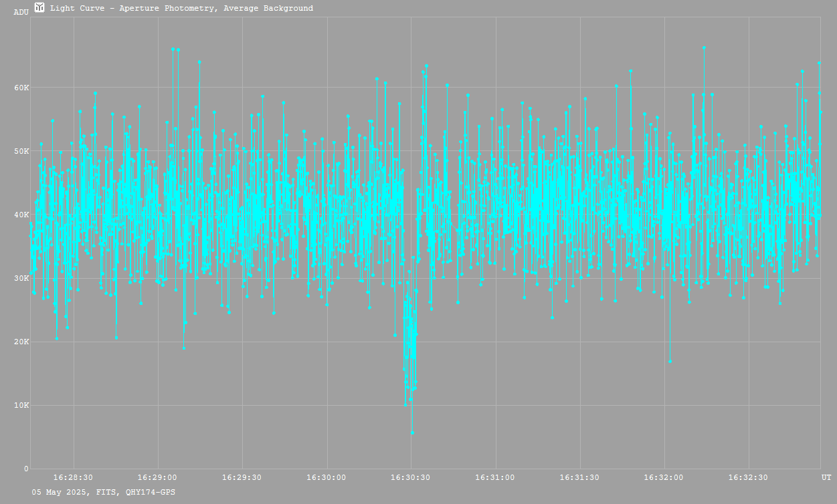Click the 16:31:00 time axis label

point(495,477)
